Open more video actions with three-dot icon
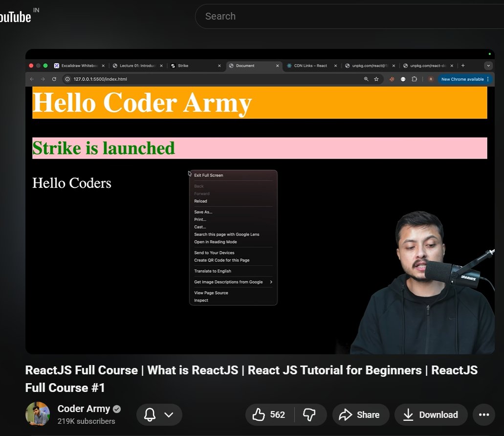Viewport: 504px width, 436px height. [x=483, y=414]
